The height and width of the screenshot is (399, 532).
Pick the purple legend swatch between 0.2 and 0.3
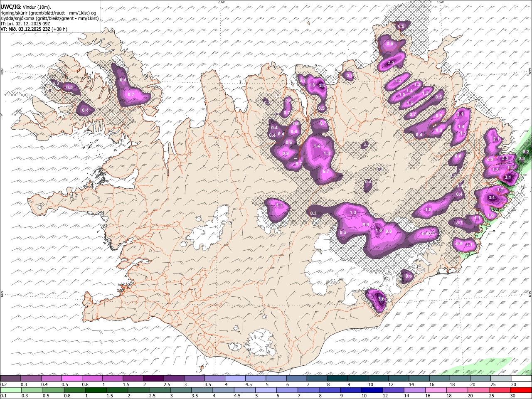[x=10, y=379]
